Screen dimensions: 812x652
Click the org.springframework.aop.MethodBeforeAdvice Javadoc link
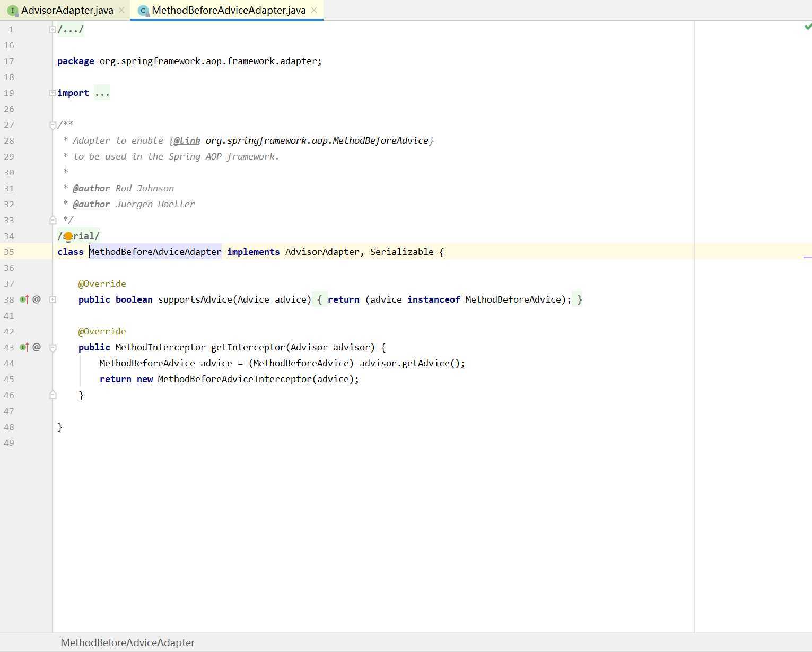pyautogui.click(x=317, y=140)
